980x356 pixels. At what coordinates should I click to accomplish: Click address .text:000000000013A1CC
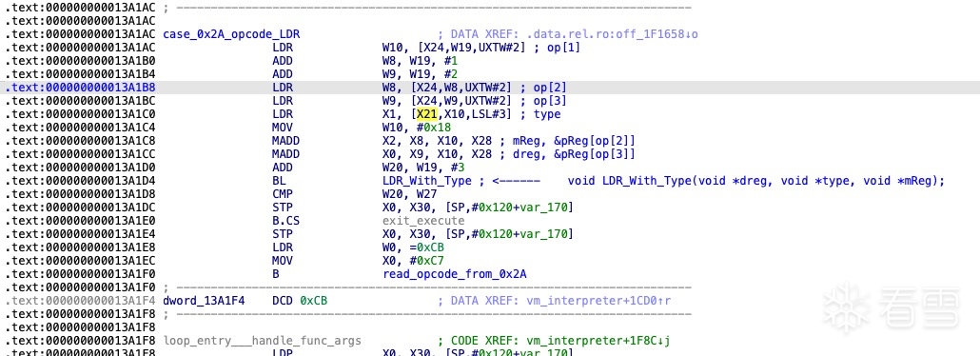tap(80, 154)
